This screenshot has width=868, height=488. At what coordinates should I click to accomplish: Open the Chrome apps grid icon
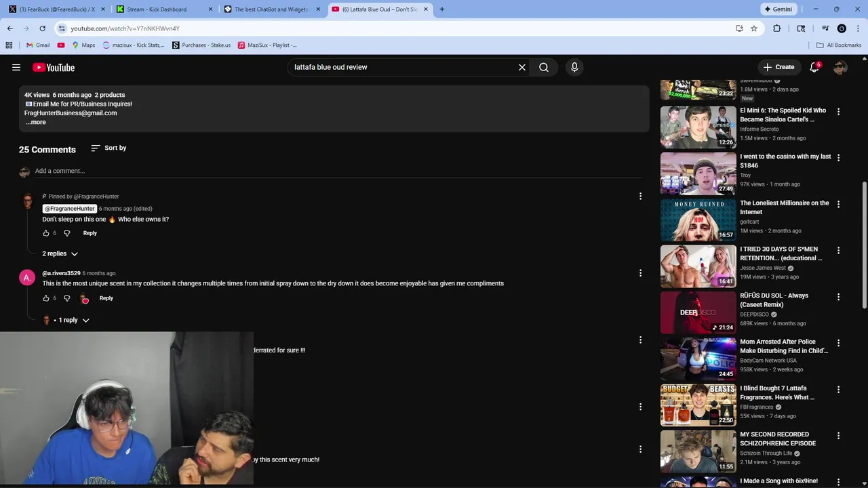[x=9, y=45]
